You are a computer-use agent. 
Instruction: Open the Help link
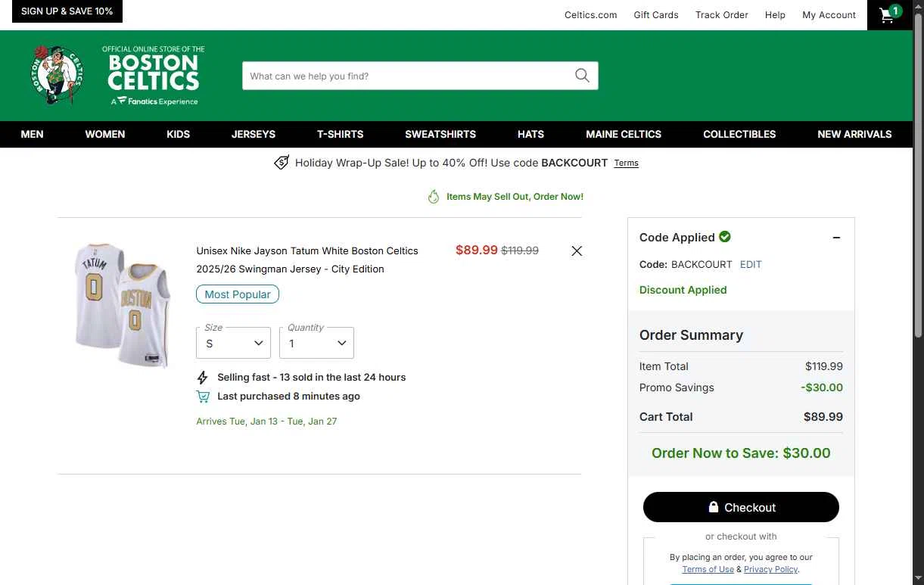[775, 14]
